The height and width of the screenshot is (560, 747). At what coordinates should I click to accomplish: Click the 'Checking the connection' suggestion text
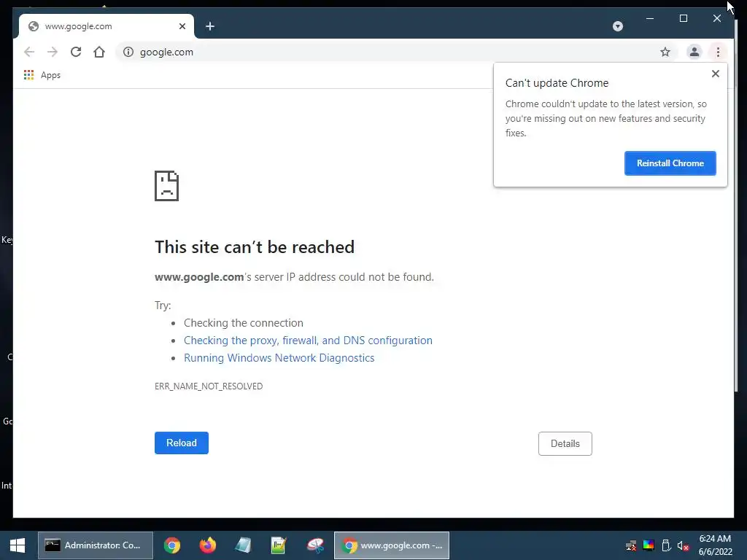[244, 323]
